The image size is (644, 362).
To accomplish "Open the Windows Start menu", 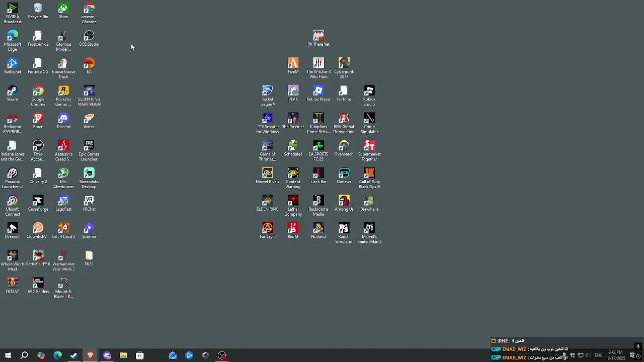I will (8, 355).
